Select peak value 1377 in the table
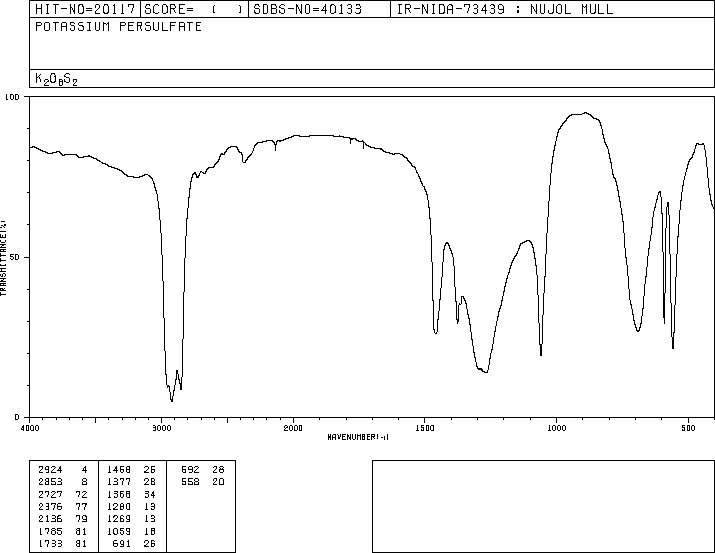 click(x=119, y=481)
